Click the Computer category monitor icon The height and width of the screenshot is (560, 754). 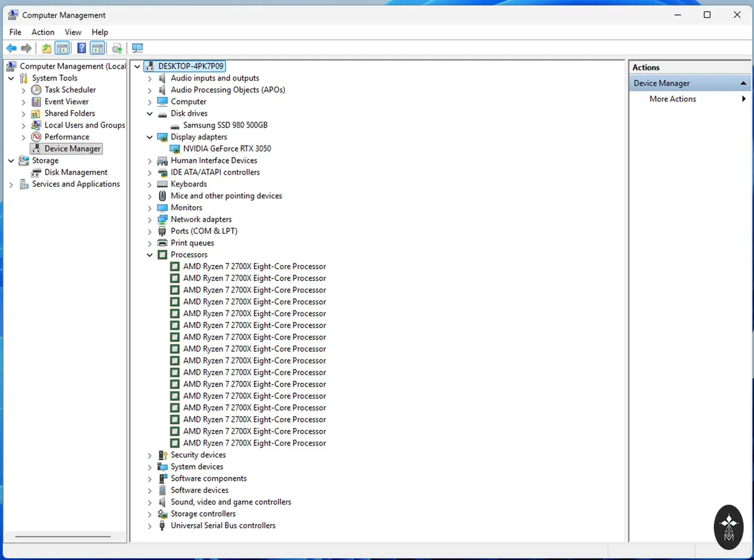pyautogui.click(x=162, y=102)
